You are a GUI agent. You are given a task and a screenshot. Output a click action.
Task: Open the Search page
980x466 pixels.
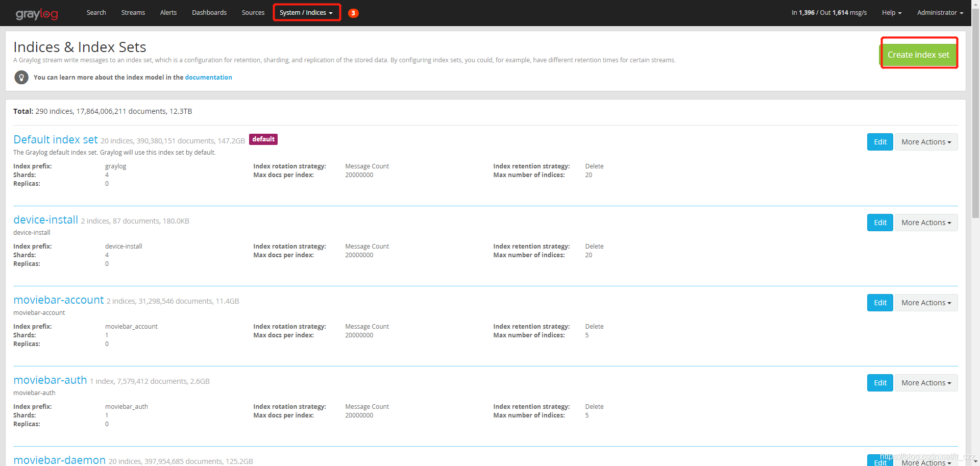(x=96, y=13)
